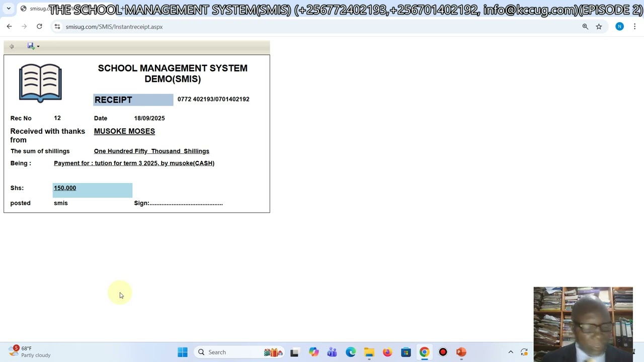This screenshot has width=644, height=362.
Task: Open Task View from taskbar
Action: coord(294,352)
